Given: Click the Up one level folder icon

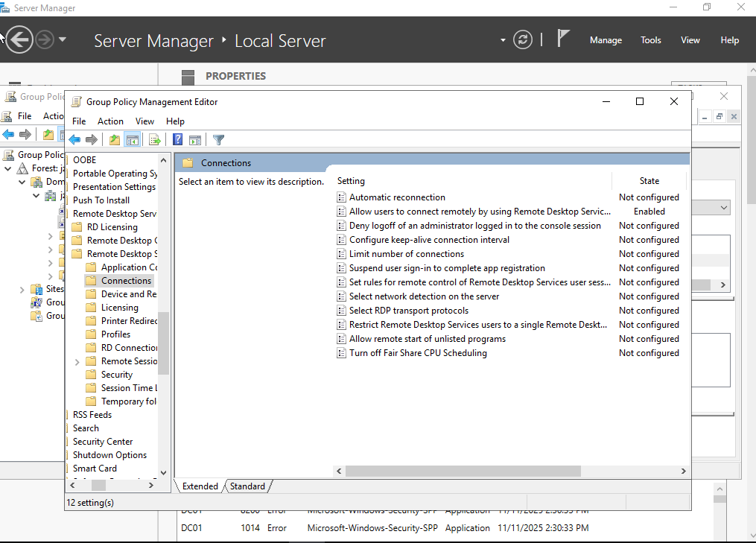Looking at the screenshot, I should tap(114, 139).
